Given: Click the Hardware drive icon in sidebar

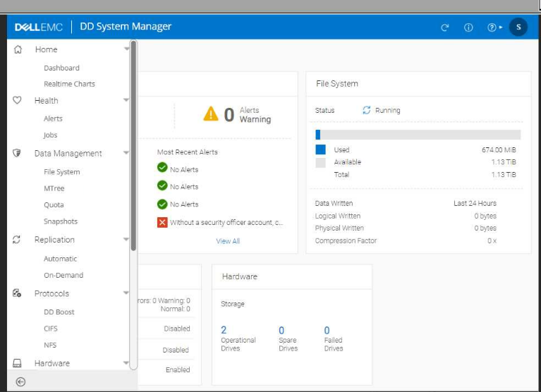Looking at the screenshot, I should (x=17, y=363).
